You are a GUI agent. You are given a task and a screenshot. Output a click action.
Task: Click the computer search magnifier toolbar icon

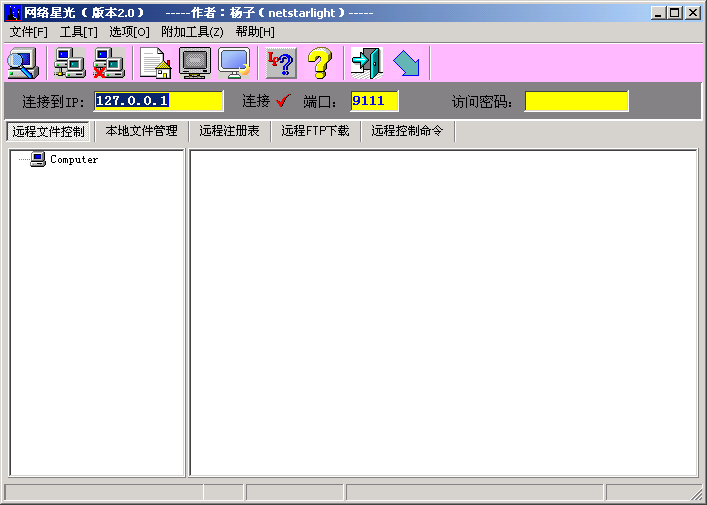click(22, 64)
